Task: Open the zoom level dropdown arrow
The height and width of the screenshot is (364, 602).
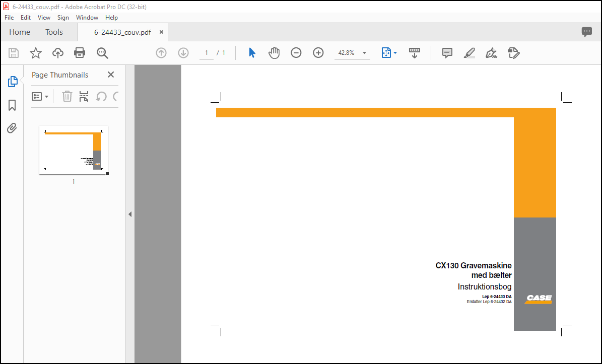Action: tap(364, 53)
